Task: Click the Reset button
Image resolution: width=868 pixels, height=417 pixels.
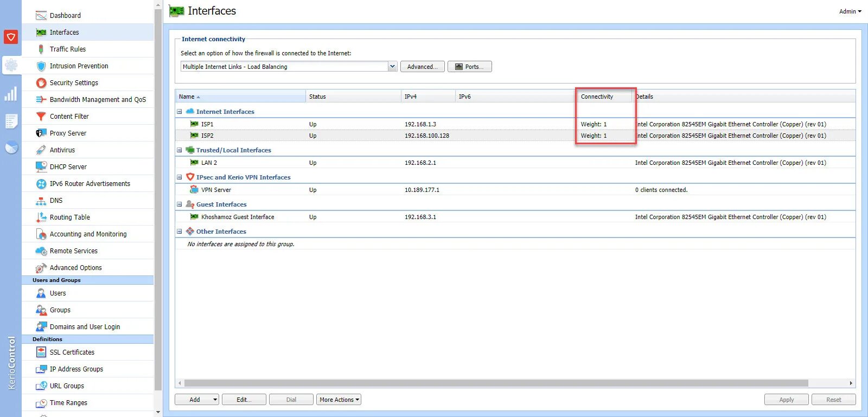Action: coord(833,400)
